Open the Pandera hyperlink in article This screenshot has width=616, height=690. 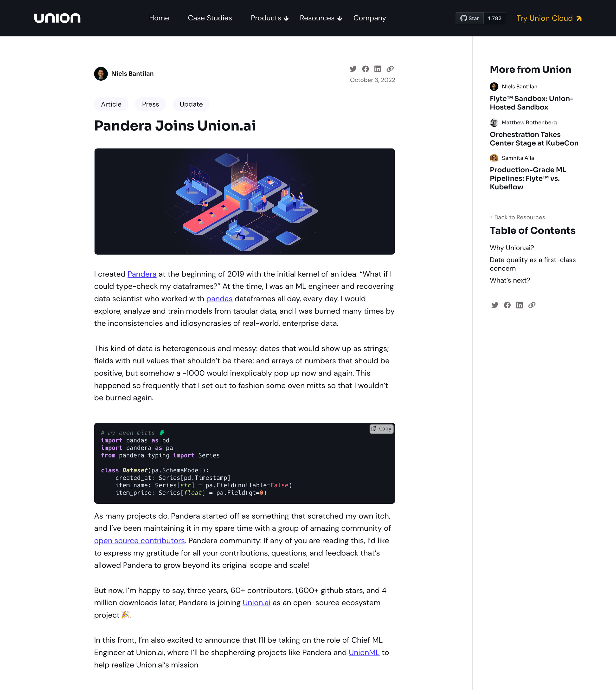click(x=142, y=274)
